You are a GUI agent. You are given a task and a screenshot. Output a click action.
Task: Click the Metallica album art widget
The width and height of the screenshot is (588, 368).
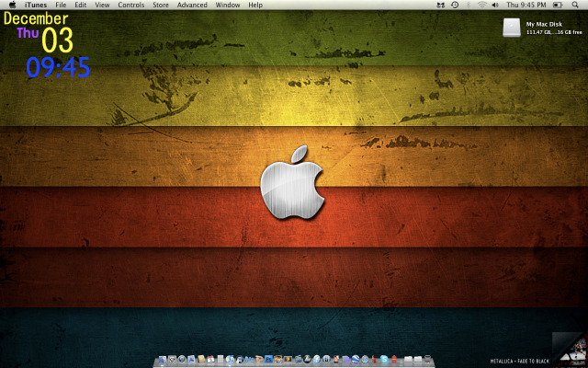click(x=570, y=348)
